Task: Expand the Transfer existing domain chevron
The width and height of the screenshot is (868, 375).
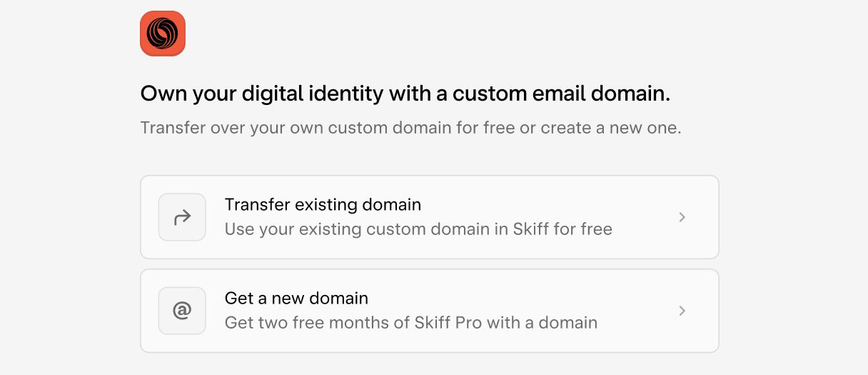Action: tap(682, 217)
